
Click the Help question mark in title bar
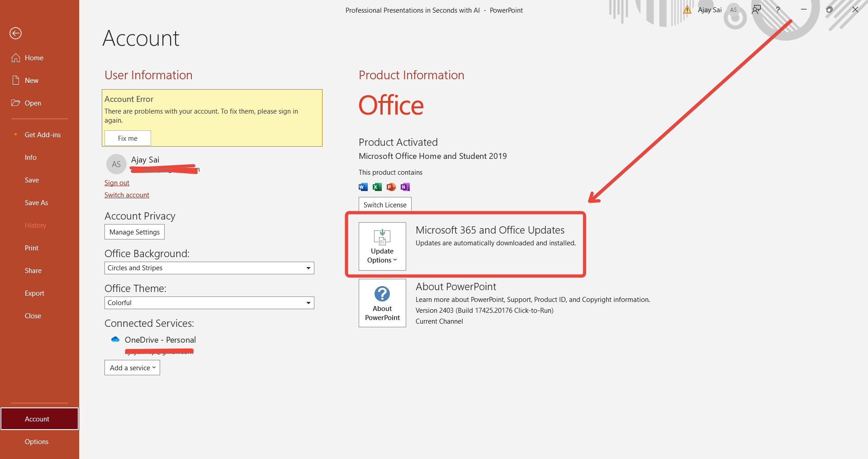778,10
